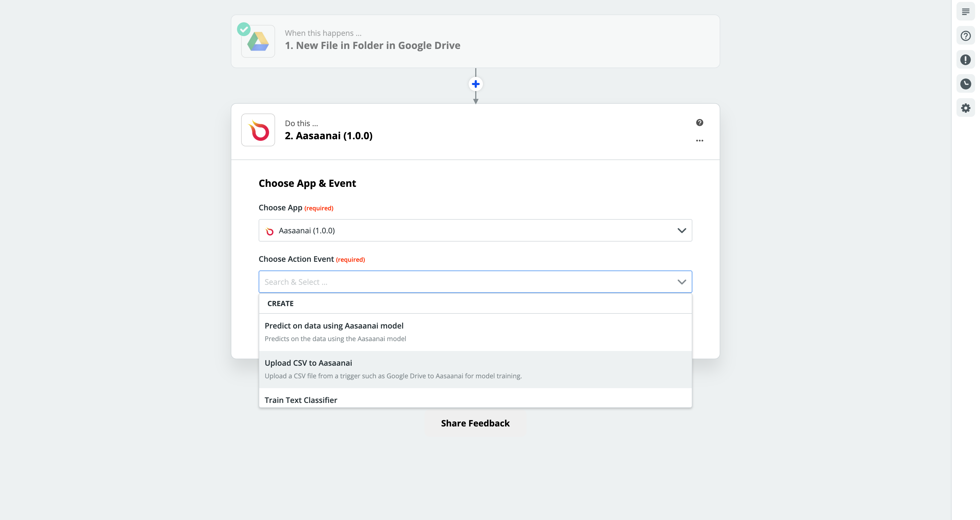Click the blue plus add-step icon
Viewport: 980px width, 520px height.
coord(476,84)
